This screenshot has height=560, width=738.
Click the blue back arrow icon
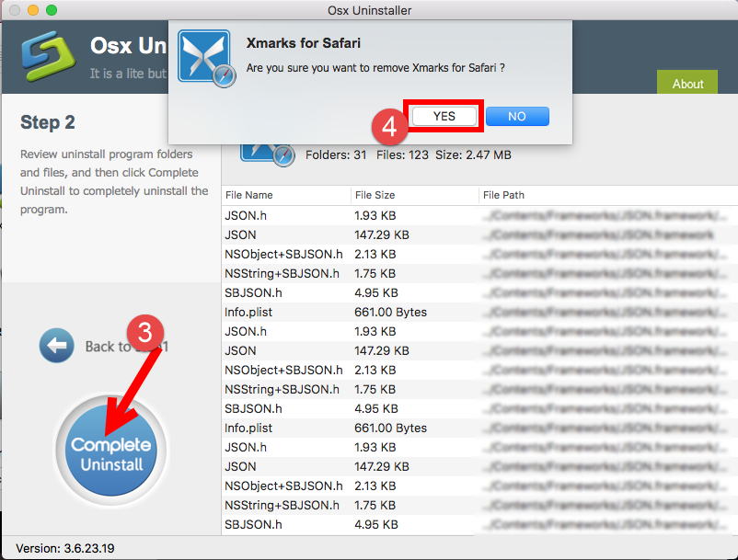(x=56, y=345)
